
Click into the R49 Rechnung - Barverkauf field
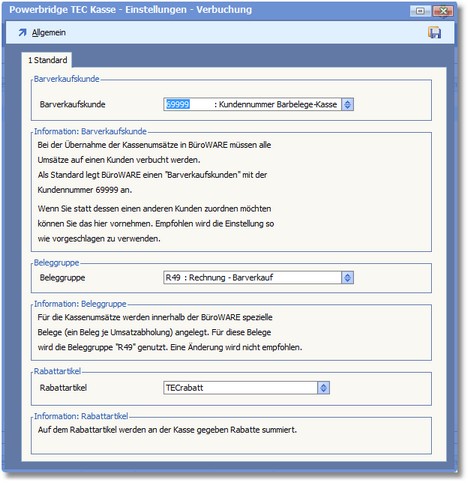[252, 278]
